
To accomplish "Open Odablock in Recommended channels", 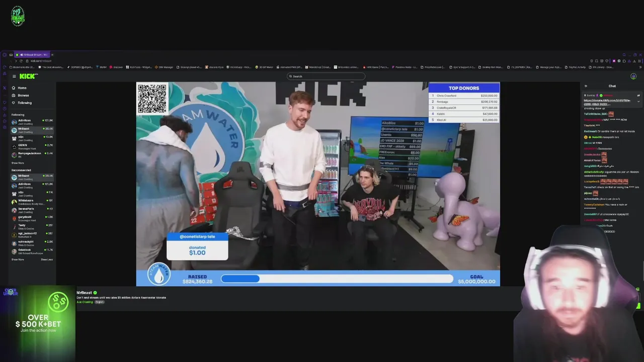I will pos(32,251).
